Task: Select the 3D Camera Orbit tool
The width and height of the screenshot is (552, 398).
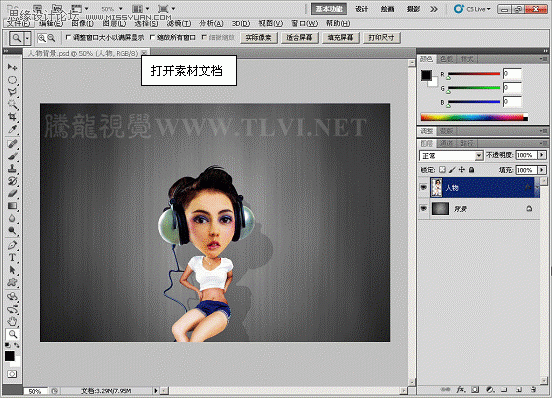Action: (x=12, y=309)
